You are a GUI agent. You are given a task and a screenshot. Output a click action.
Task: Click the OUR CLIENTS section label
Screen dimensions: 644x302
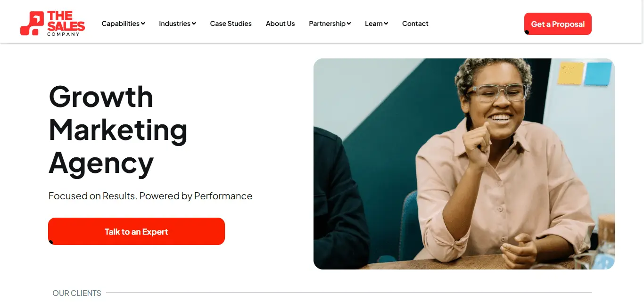(77, 293)
